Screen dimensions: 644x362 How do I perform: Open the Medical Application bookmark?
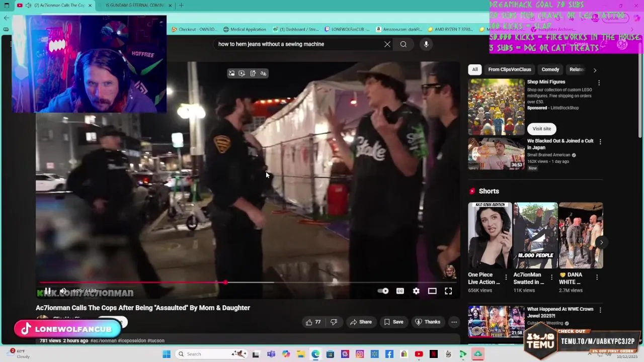point(245,29)
